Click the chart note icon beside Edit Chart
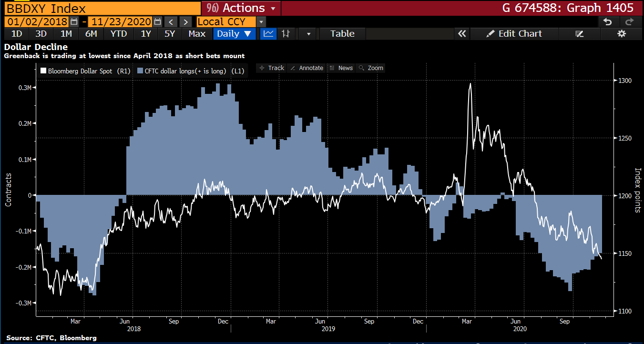Image resolution: width=644 pixels, height=344 pixels. tap(579, 33)
